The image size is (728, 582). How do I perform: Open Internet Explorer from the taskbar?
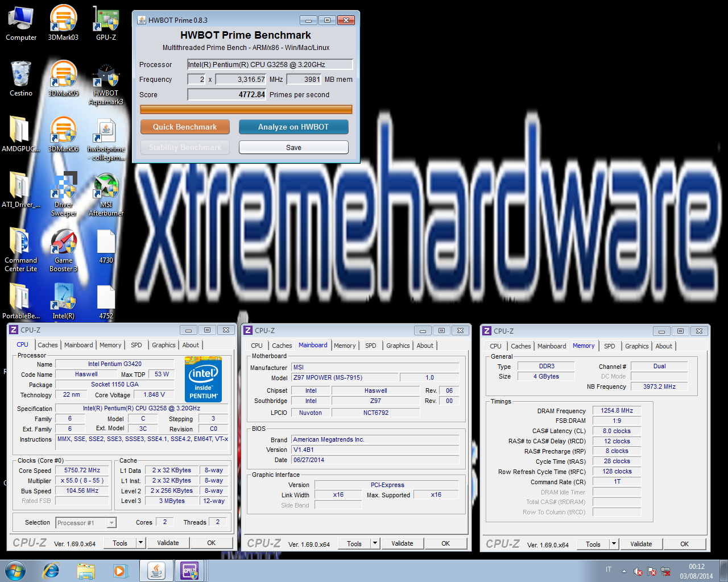[x=51, y=571]
